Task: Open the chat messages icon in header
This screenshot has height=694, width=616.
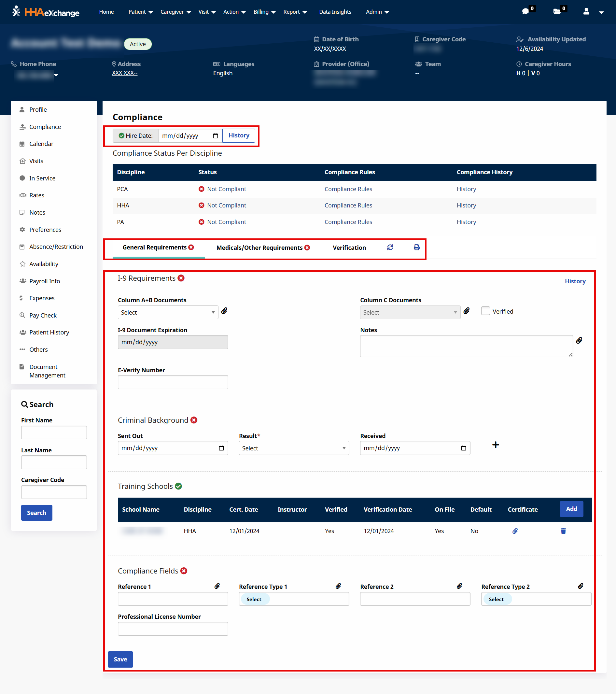Action: pyautogui.click(x=525, y=11)
